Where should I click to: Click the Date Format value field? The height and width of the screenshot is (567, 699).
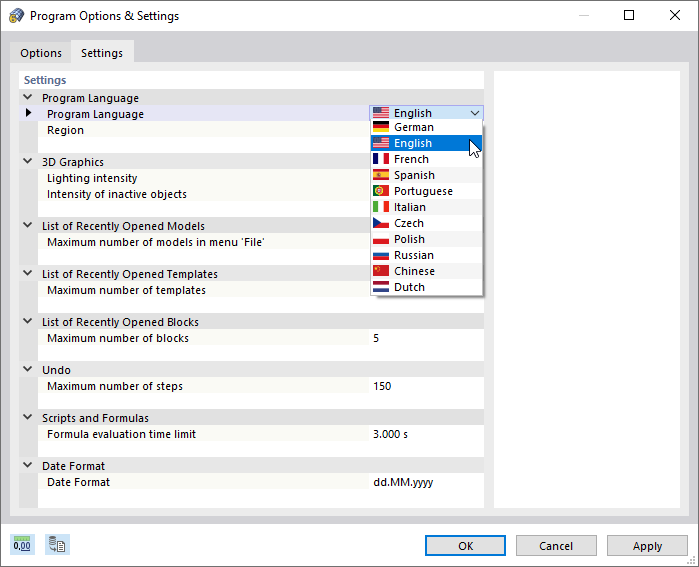pos(424,482)
